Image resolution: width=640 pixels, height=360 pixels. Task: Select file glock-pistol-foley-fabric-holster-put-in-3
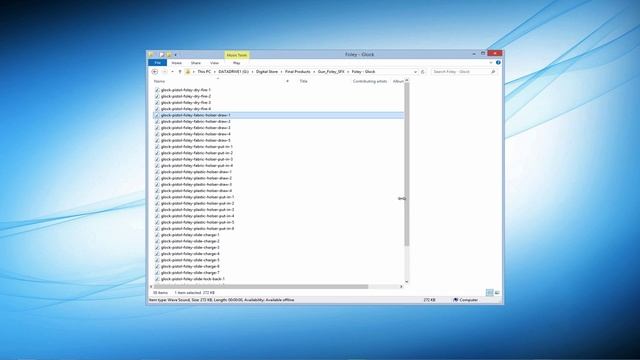pos(197,159)
